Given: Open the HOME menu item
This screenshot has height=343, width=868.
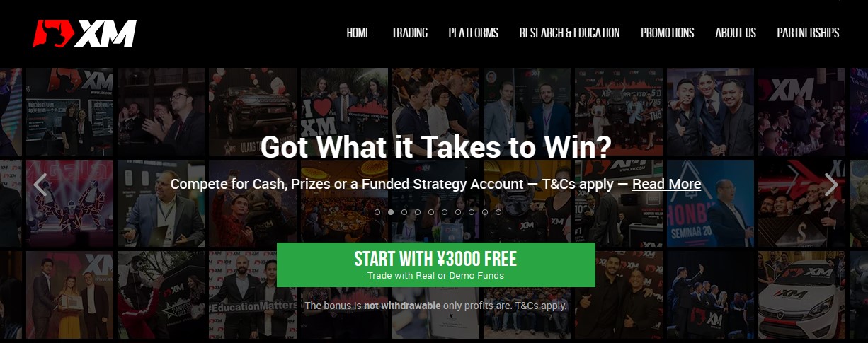Looking at the screenshot, I should pos(358,33).
